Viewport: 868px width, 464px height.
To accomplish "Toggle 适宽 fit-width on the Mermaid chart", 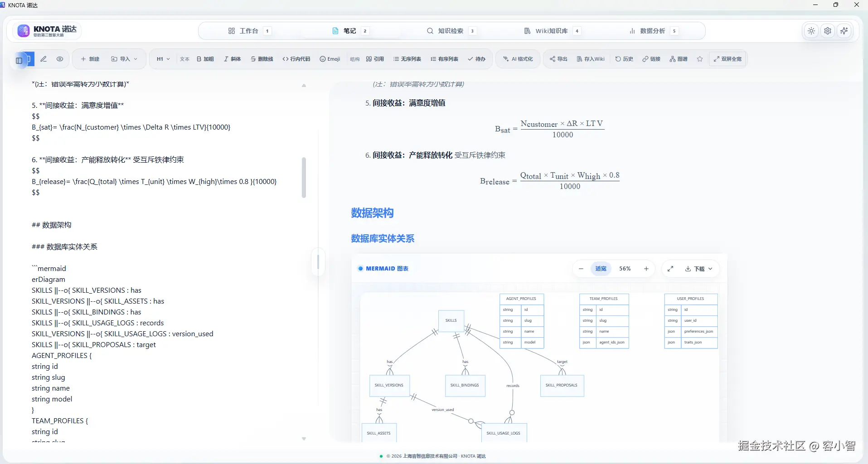I will pos(601,268).
